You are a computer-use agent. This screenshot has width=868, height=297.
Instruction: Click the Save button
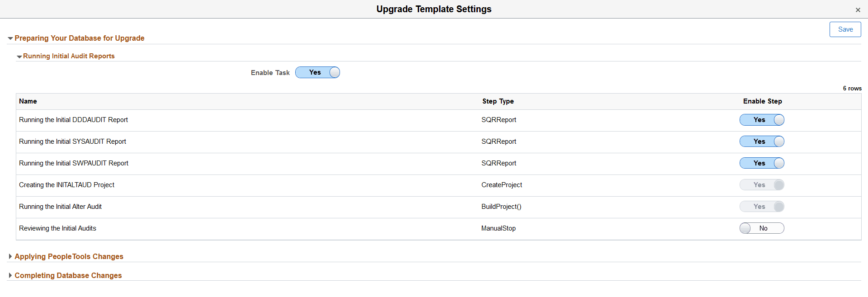pyautogui.click(x=845, y=29)
